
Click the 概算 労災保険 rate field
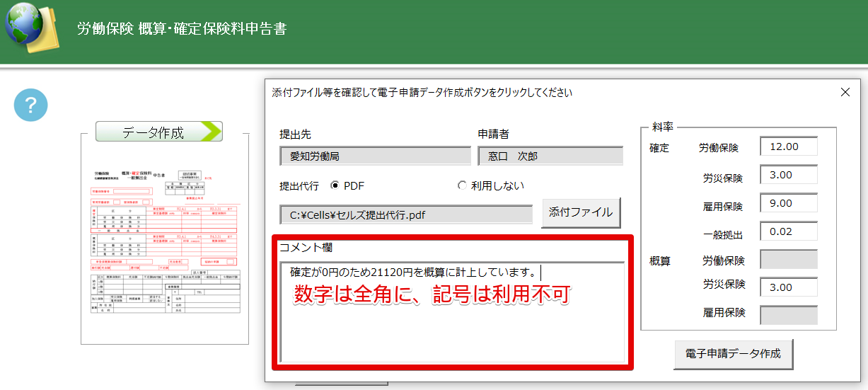coord(789,287)
